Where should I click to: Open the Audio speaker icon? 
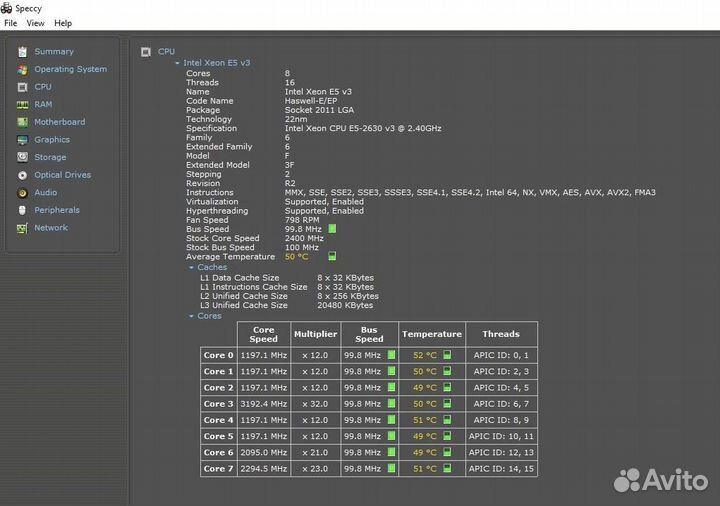tap(23, 192)
